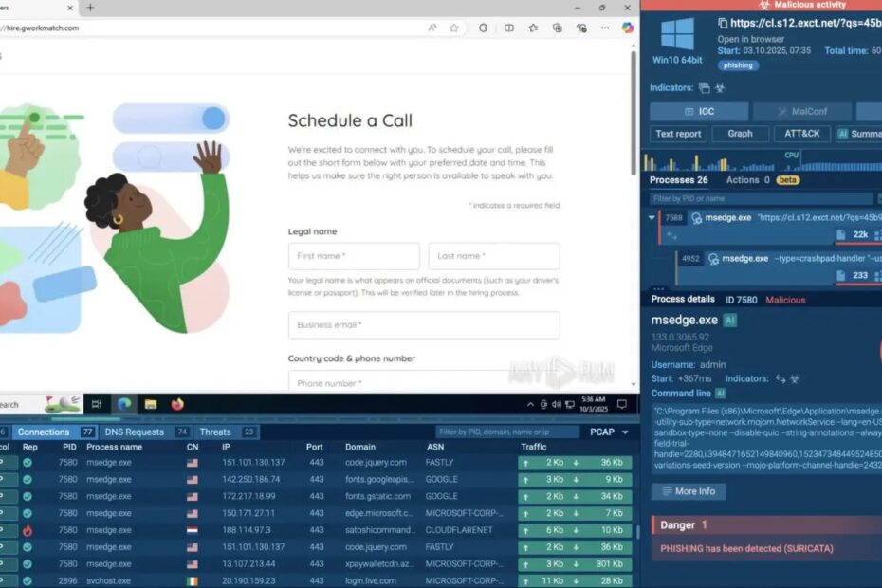Open file icon for process 4952
The width and height of the screenshot is (882, 588).
[841, 275]
